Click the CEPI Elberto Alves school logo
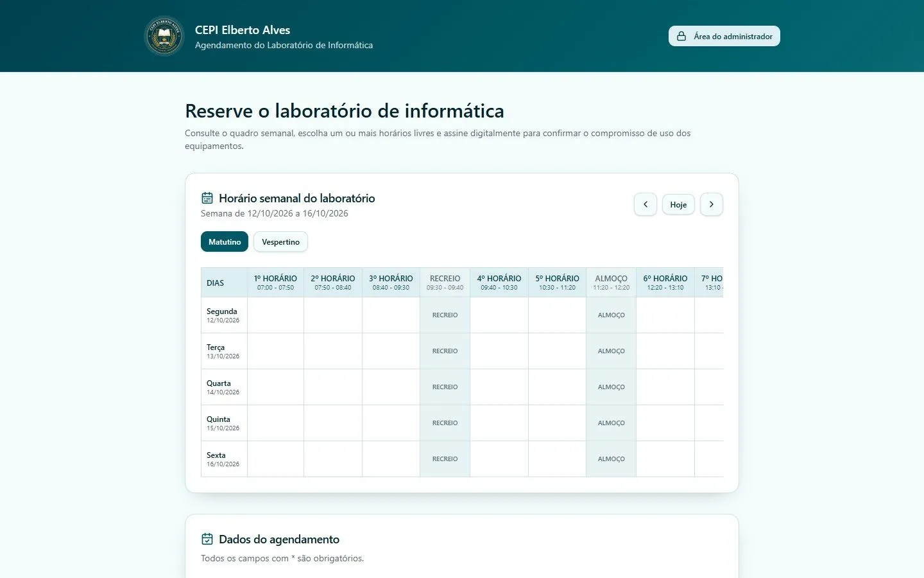Image resolution: width=924 pixels, height=578 pixels. [164, 36]
